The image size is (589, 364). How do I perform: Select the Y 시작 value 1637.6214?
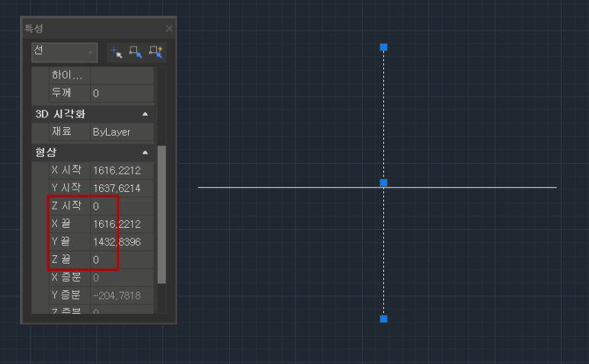122,188
